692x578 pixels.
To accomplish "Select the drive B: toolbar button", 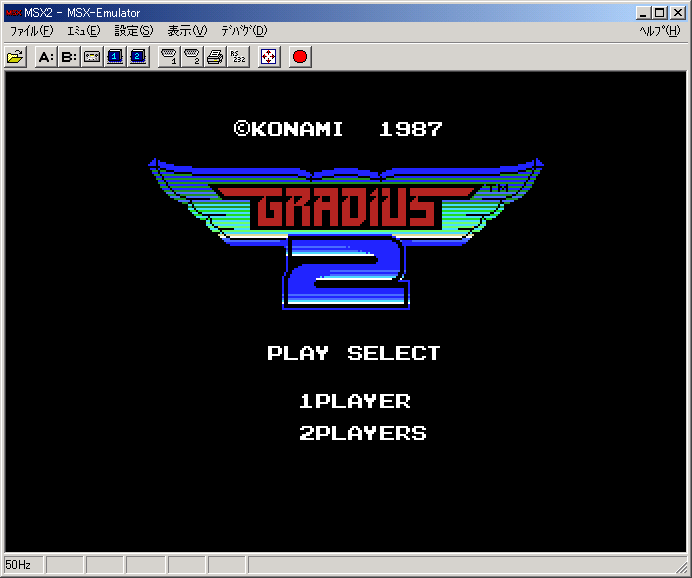I will click(69, 57).
